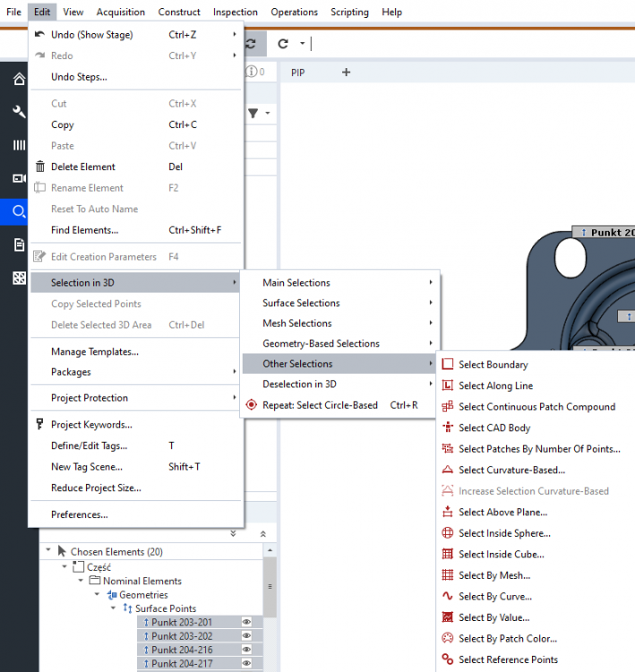Click the trash icon beside Delete Element
Viewport: 635px width, 672px height.
click(39, 167)
